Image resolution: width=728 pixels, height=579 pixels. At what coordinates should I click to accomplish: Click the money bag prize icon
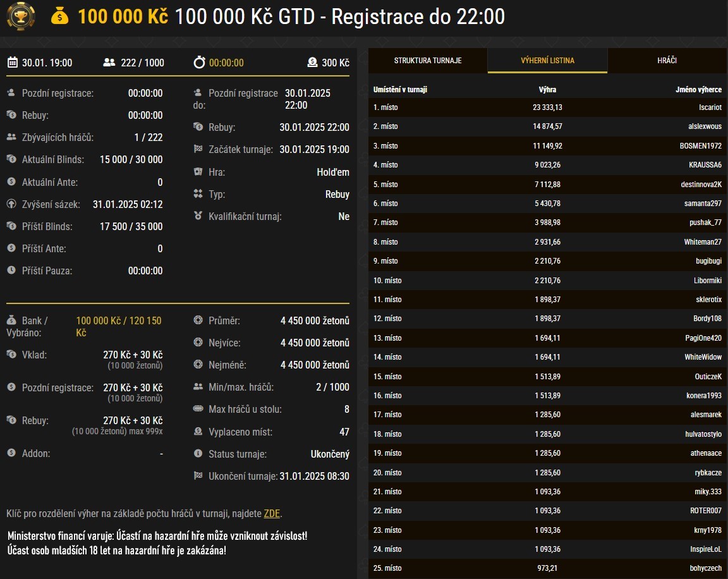[60, 17]
